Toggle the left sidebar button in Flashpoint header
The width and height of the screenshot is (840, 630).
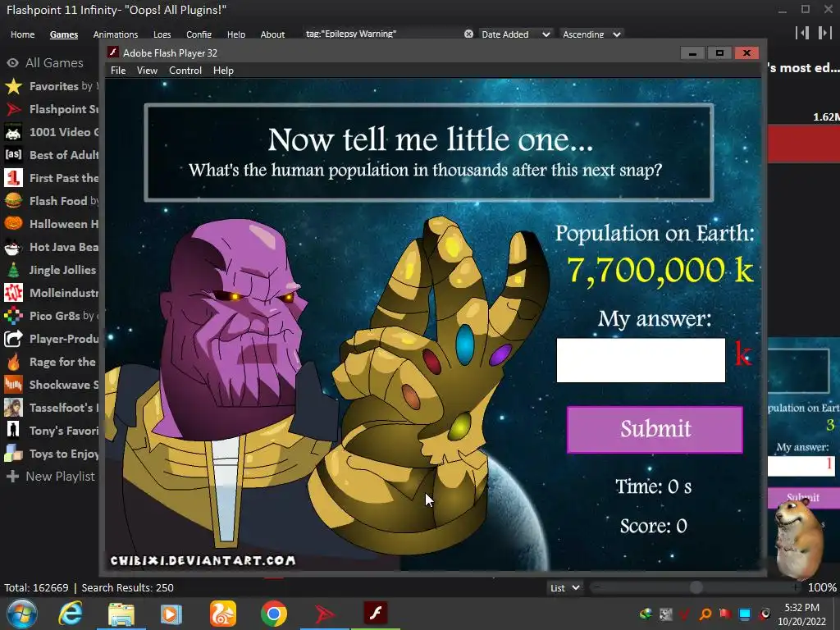click(x=802, y=33)
